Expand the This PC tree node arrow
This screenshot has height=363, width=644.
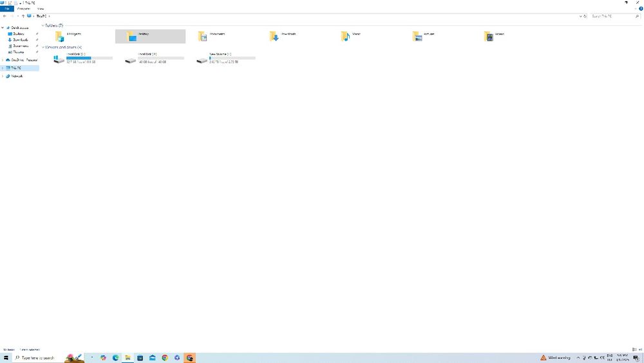click(3, 68)
